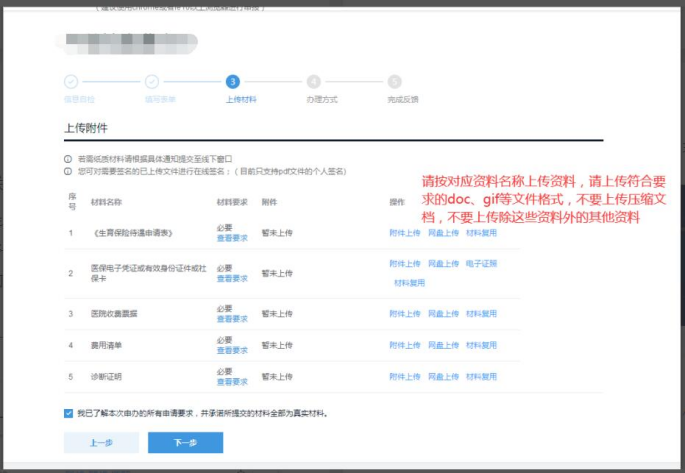Click 材料复用 for 诊断证明 row
This screenshot has height=473, width=685.
[481, 377]
